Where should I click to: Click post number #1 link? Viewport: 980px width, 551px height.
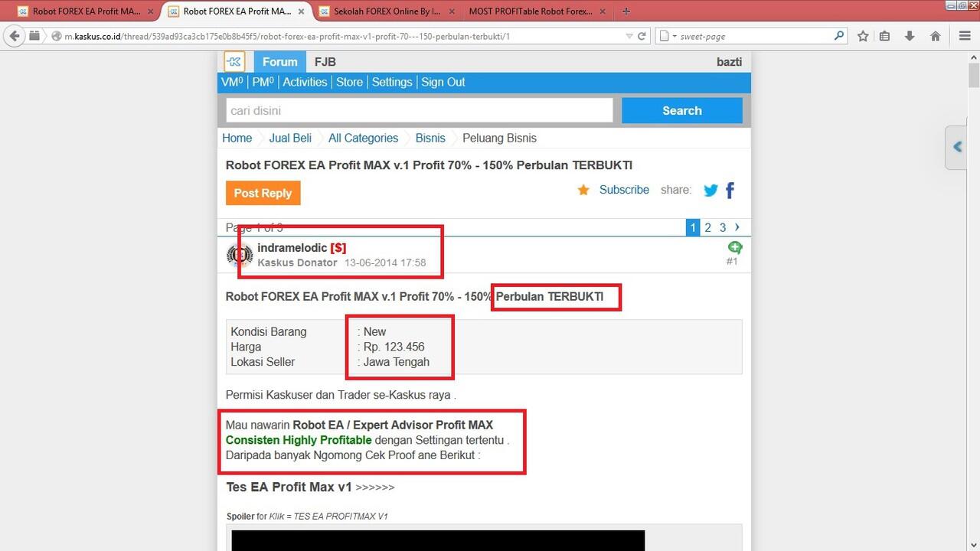(732, 262)
